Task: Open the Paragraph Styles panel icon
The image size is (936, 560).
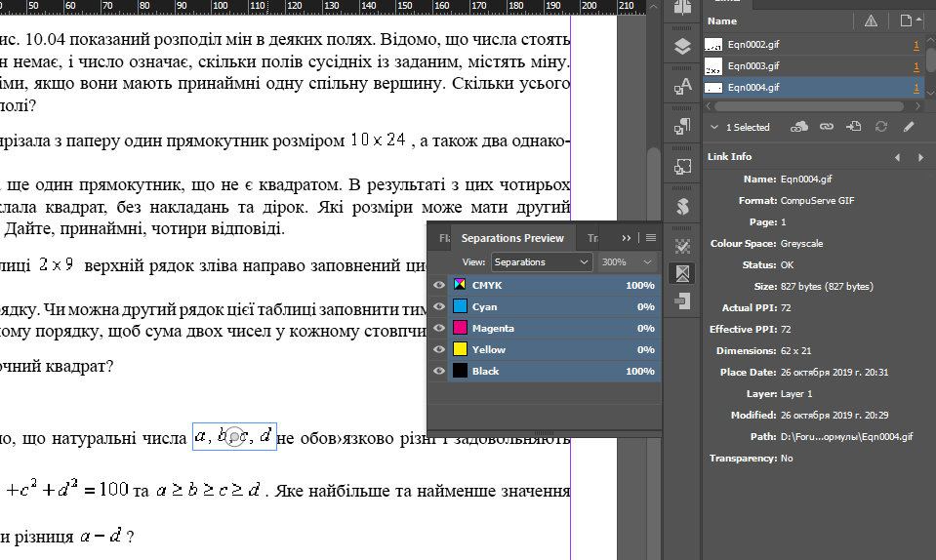Action: click(682, 127)
